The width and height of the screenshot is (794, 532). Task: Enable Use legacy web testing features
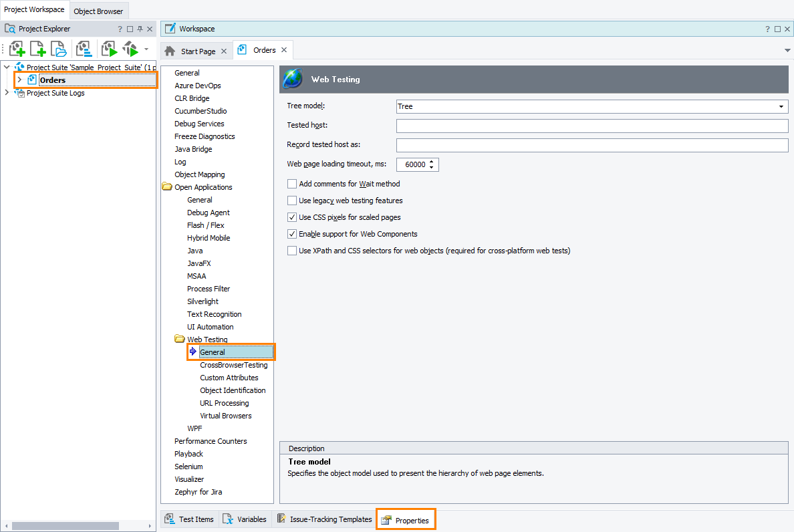pos(291,201)
